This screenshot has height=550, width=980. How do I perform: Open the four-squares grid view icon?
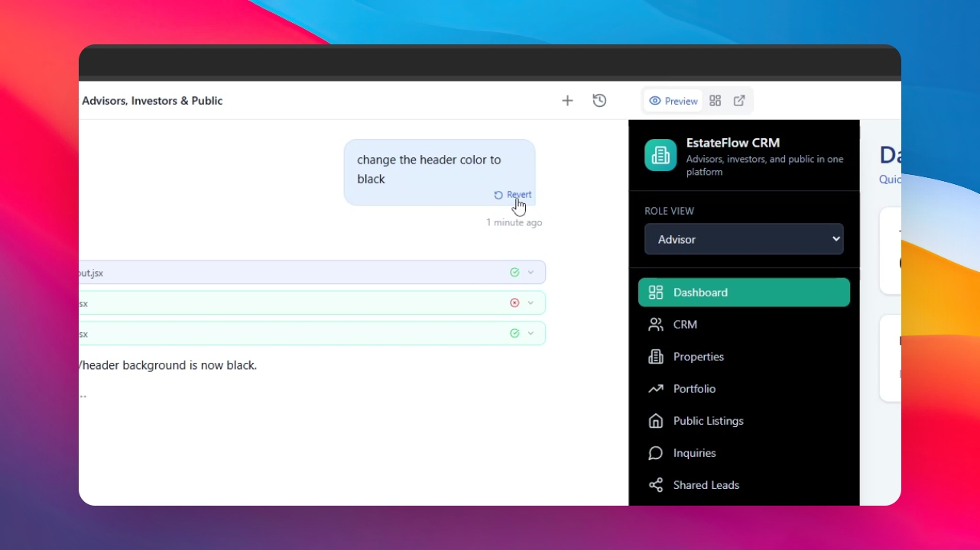pyautogui.click(x=716, y=101)
